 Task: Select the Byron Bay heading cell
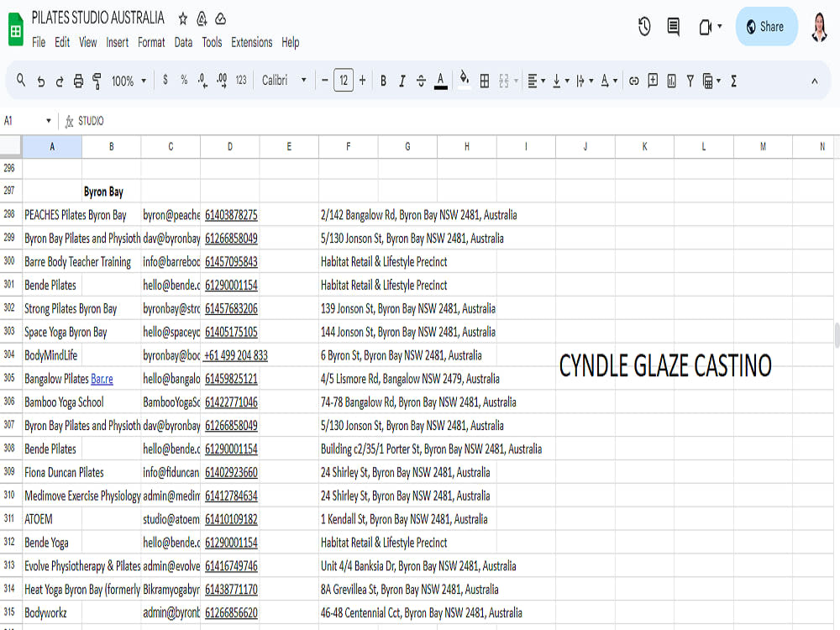112,192
